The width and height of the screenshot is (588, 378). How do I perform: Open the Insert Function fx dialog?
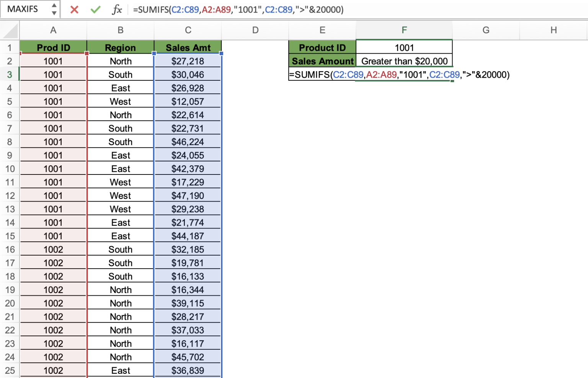tap(118, 10)
